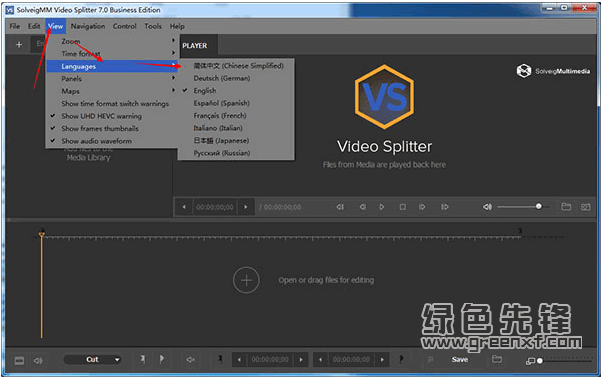Click the snapshot camera icon in player bar
Viewport: 601px width, 377px height.
[x=585, y=207]
